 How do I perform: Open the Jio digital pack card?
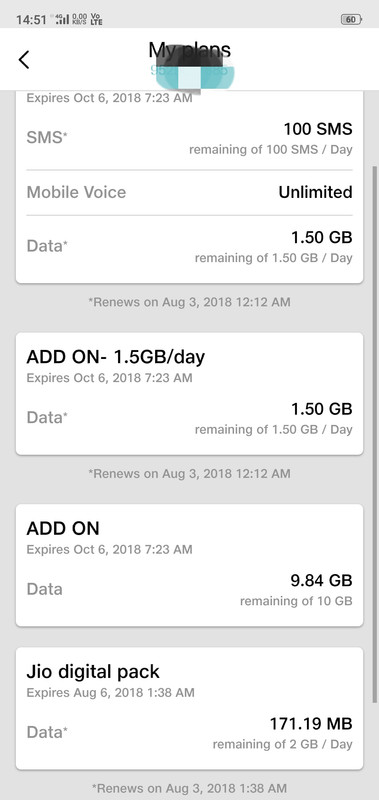point(189,708)
